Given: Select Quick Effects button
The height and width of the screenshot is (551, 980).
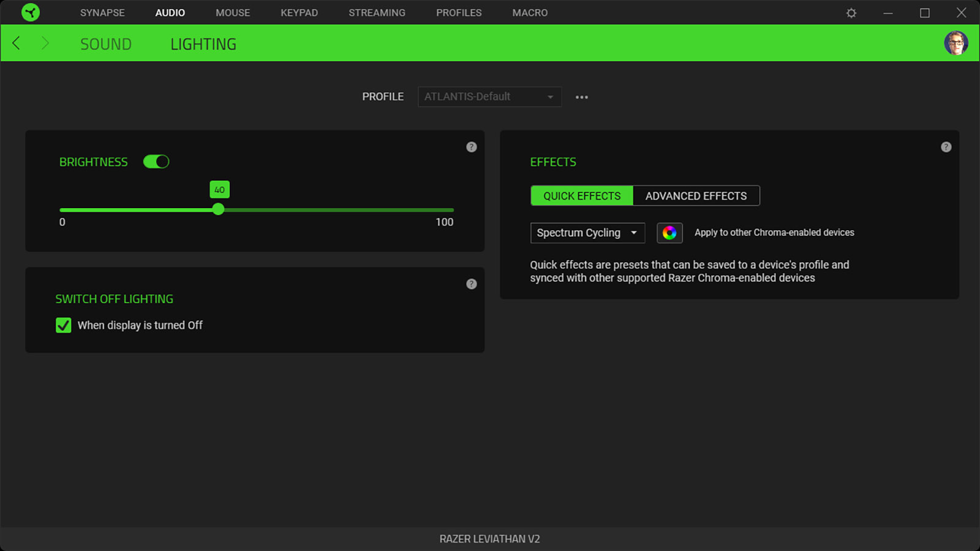Looking at the screenshot, I should pos(582,196).
